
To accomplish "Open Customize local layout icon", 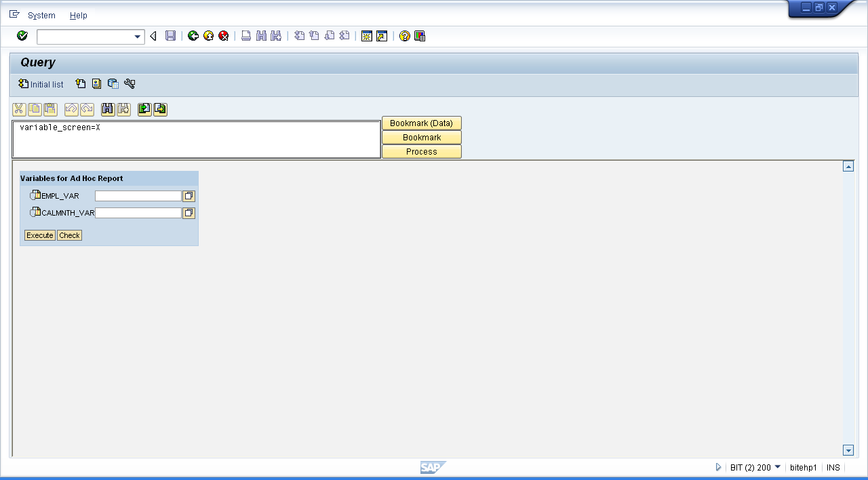I will click(420, 36).
